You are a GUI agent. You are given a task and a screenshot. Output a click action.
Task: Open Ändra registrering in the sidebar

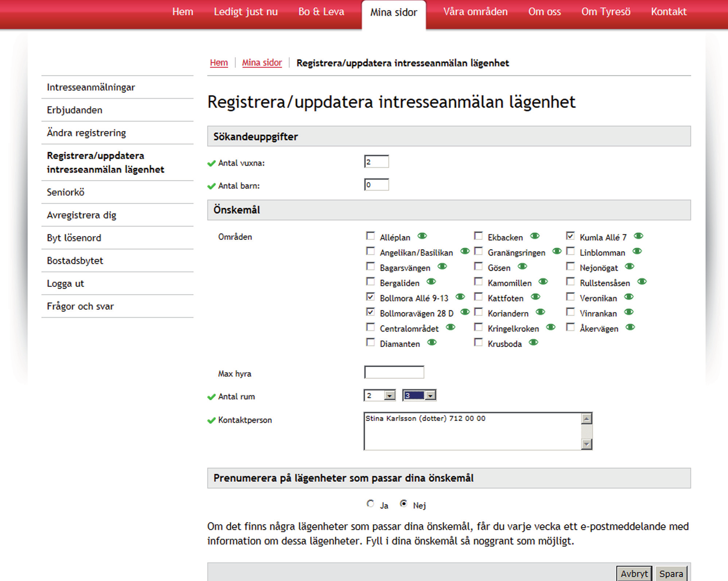click(117, 133)
